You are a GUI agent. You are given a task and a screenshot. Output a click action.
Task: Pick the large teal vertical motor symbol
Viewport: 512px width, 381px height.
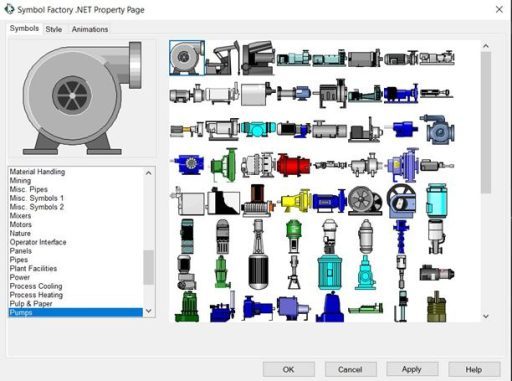(x=329, y=272)
